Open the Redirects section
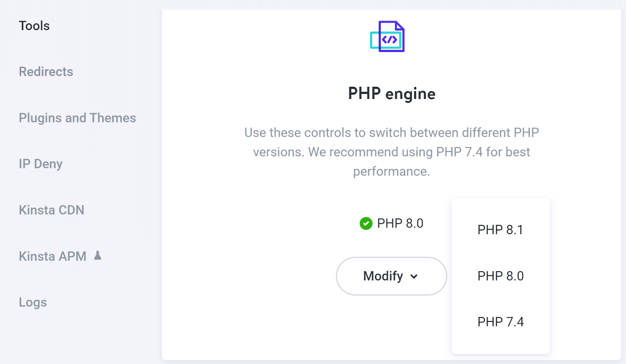The height and width of the screenshot is (364, 626). coord(46,72)
